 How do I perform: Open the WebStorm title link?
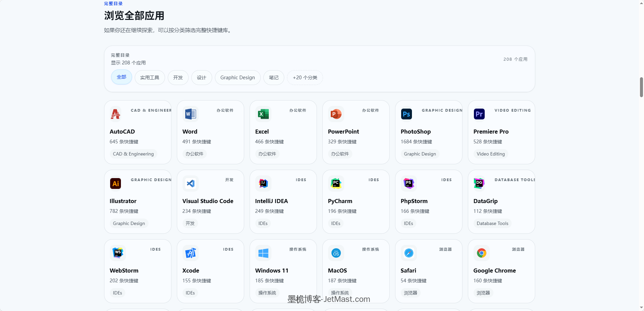tap(124, 271)
